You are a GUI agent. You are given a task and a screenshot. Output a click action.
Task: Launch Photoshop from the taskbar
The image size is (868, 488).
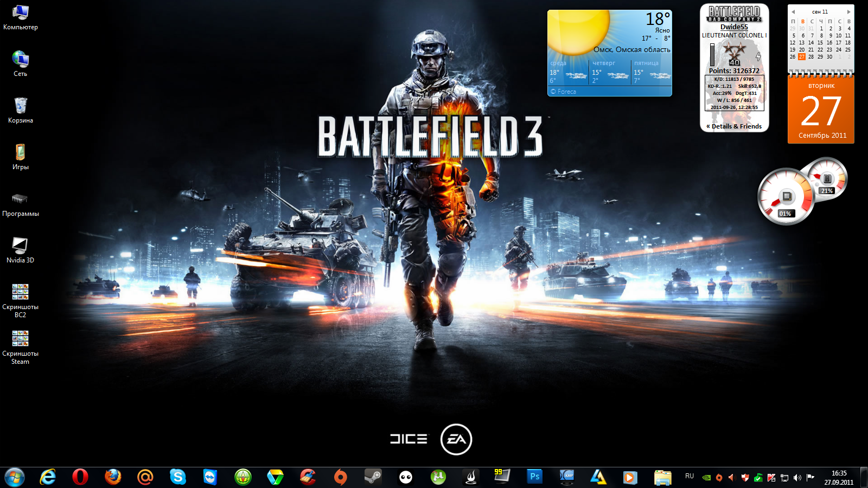click(x=535, y=477)
